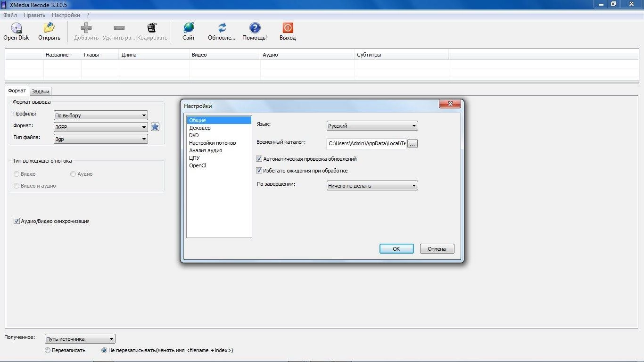The image size is (644, 362).
Task: Select the Перезаписать radio button
Action: pyautogui.click(x=47, y=350)
